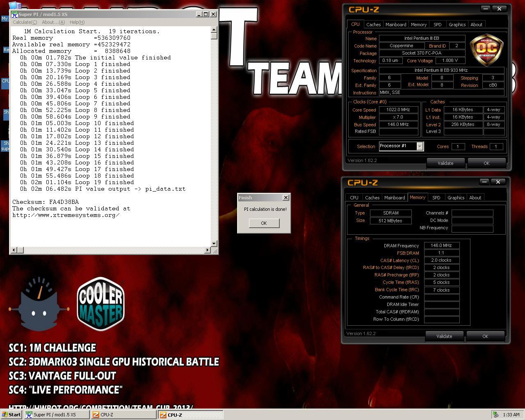This screenshot has width=525, height=420.
Task: Click the xtremesystems.org URL text
Action: pyautogui.click(x=66, y=215)
